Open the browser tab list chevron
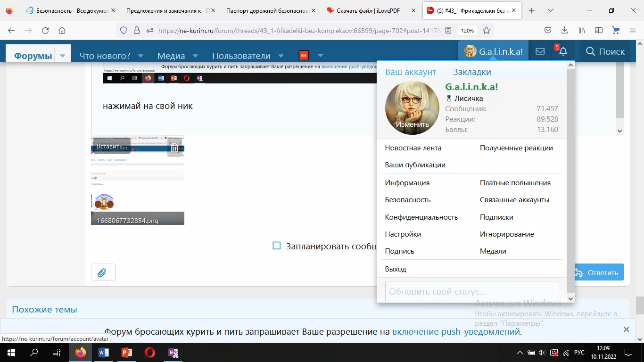 [551, 10]
